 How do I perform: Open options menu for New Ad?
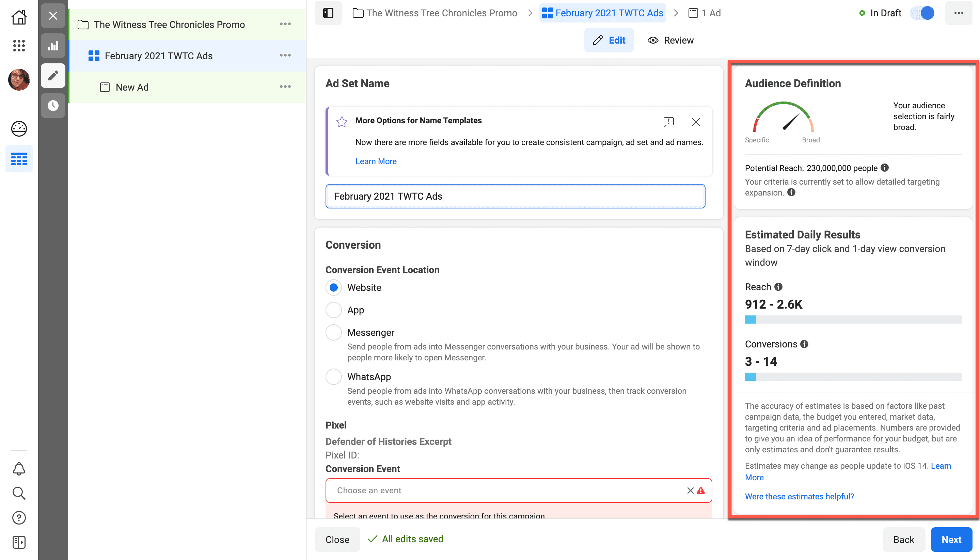click(285, 87)
